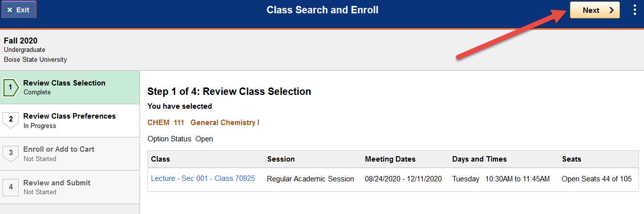The height and width of the screenshot is (214, 644).
Task: Go to Review Class Preferences step
Action: tap(70, 121)
